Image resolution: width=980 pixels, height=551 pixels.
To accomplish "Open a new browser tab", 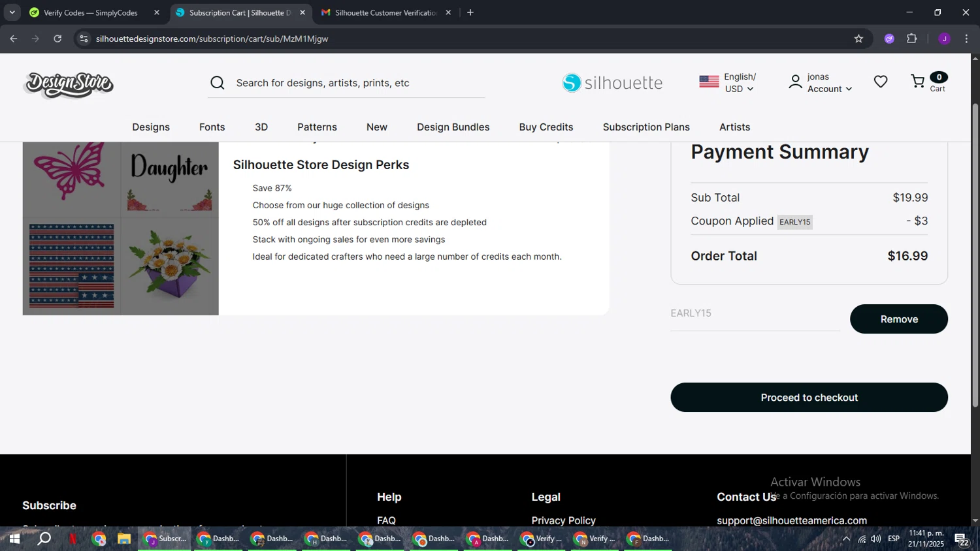I will click(470, 12).
